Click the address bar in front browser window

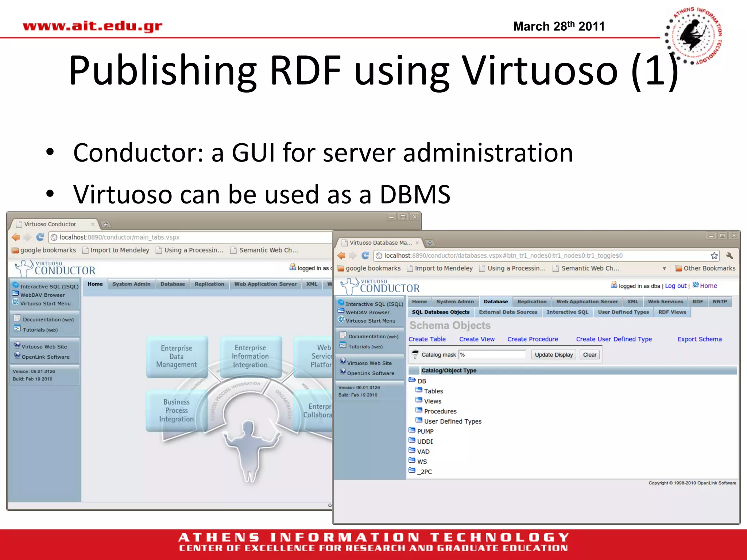click(x=546, y=256)
